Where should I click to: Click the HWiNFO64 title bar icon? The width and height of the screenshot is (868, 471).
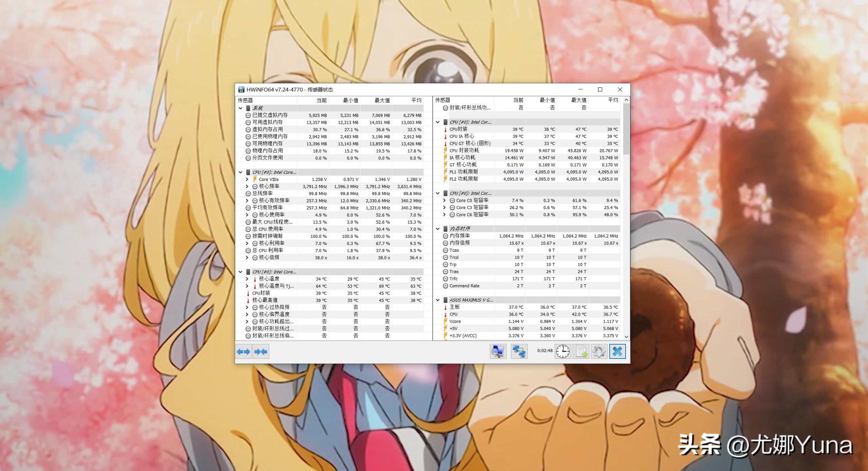point(241,89)
